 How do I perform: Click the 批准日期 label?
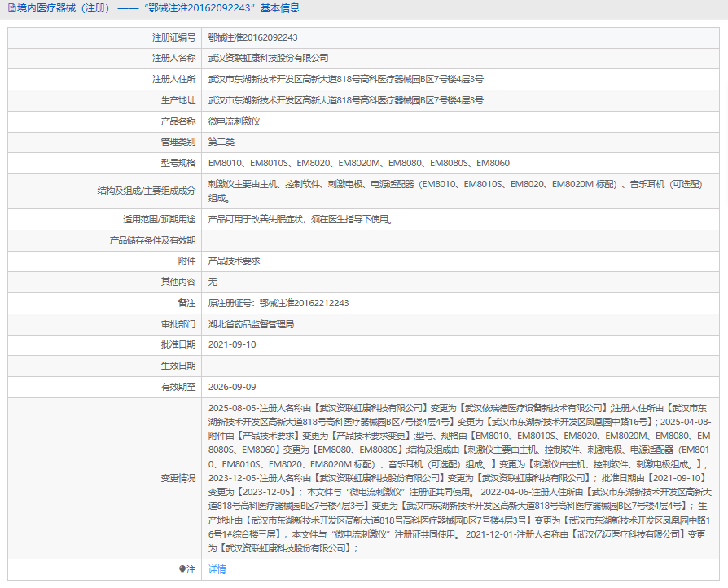pos(178,344)
